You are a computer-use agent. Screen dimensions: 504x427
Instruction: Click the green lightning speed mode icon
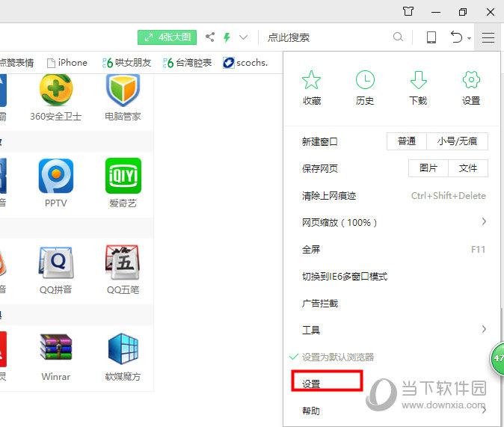(227, 37)
